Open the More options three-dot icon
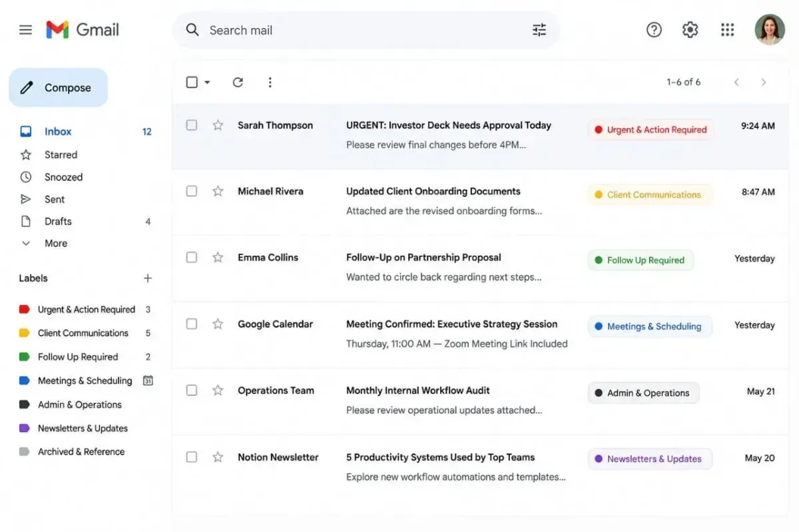This screenshot has width=799, height=532. (x=270, y=83)
